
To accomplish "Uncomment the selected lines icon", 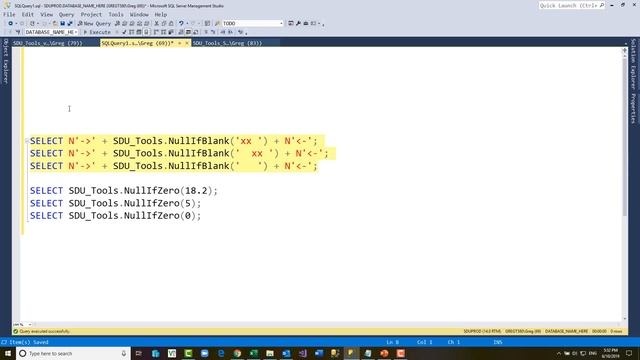I will pos(213,32).
